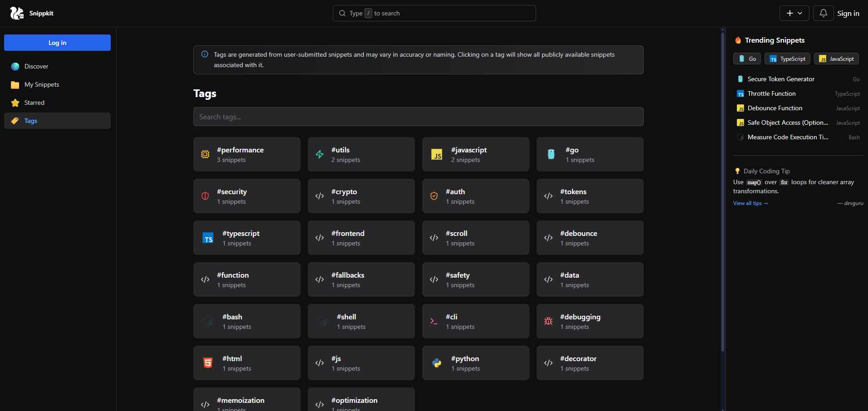Open the Debounce Function snippet
The height and width of the screenshot is (411, 868).
pos(798,108)
